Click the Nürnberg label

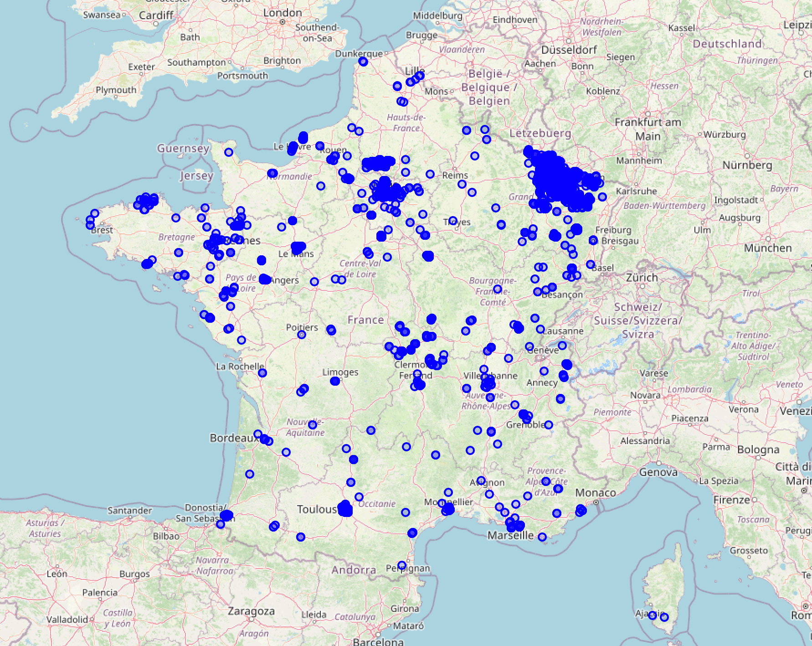point(747,165)
